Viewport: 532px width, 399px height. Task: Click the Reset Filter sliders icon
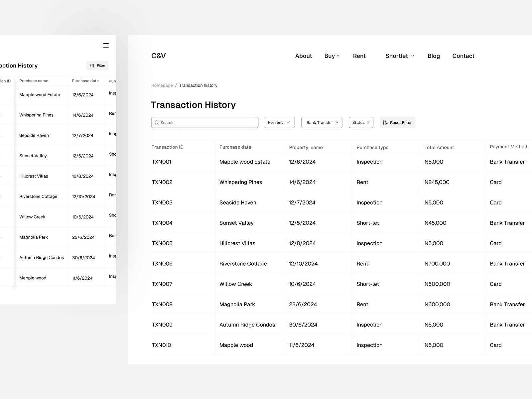[385, 122]
